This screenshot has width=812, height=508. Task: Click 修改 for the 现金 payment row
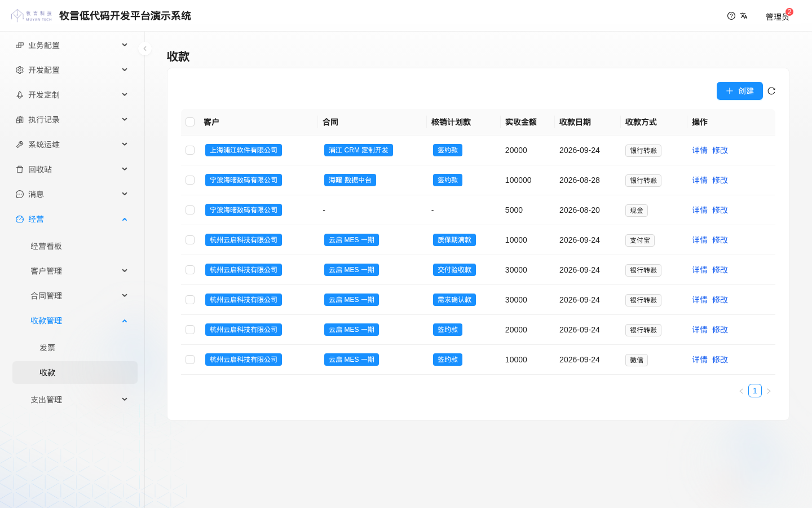(720, 210)
